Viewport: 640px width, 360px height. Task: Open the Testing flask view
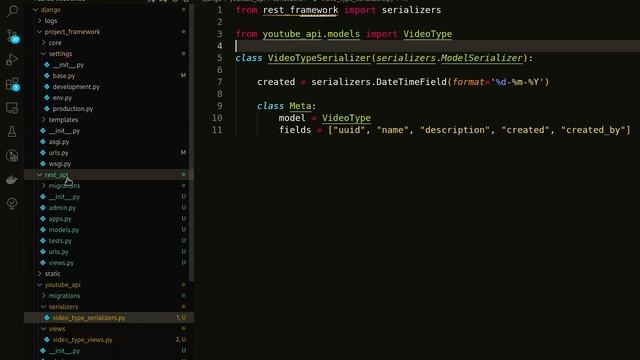[12, 132]
